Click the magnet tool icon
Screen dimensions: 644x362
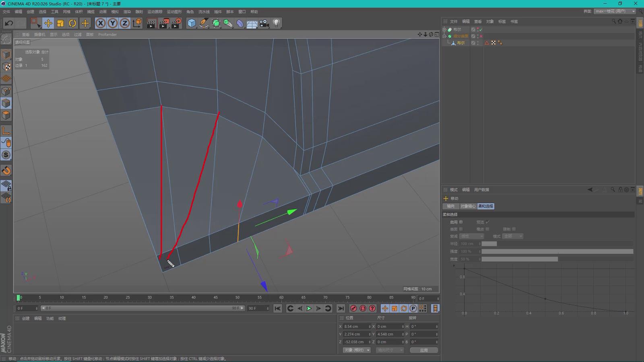coord(6,171)
